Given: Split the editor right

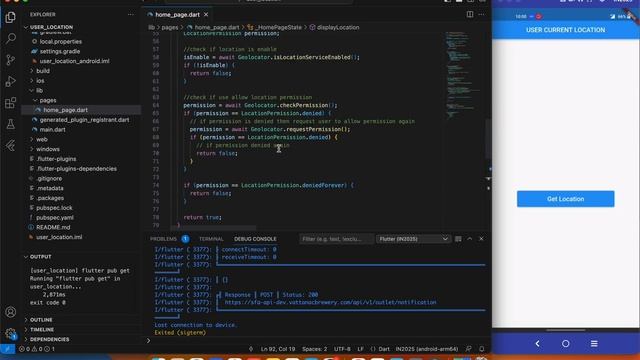Looking at the screenshot, I should (470, 14).
